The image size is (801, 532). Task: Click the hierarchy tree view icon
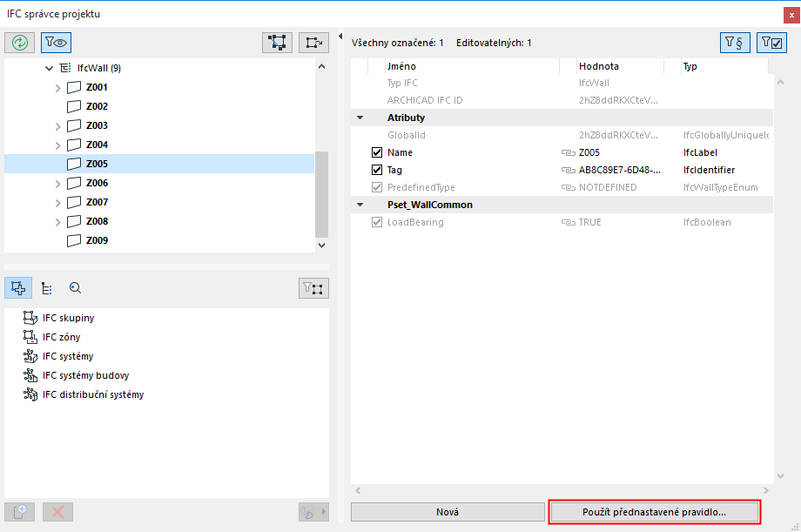tap(47, 288)
